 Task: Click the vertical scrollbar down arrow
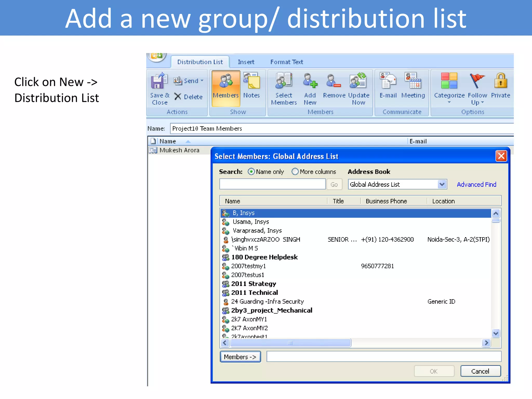click(x=496, y=333)
